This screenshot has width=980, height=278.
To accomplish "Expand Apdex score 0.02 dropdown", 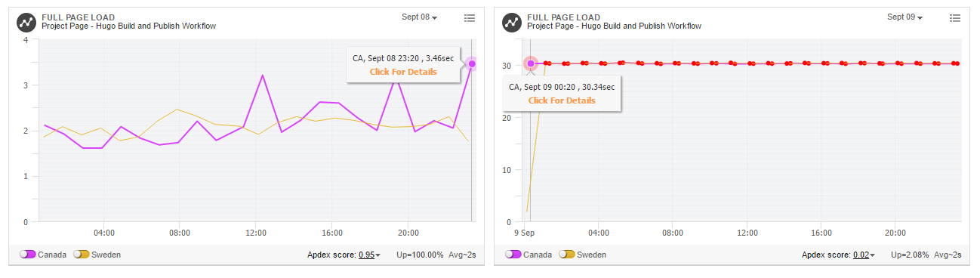I will [x=864, y=255].
